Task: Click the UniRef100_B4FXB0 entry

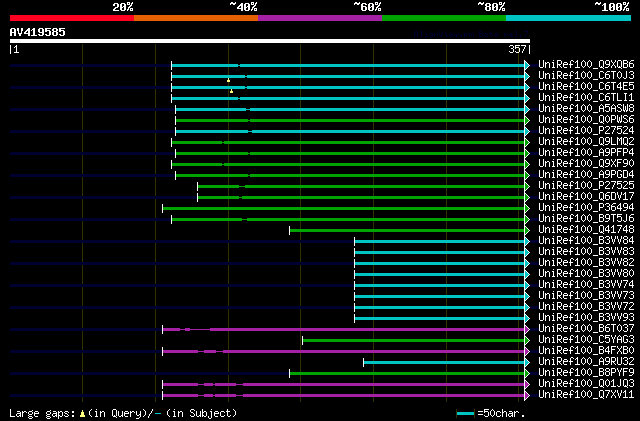Action: click(586, 351)
